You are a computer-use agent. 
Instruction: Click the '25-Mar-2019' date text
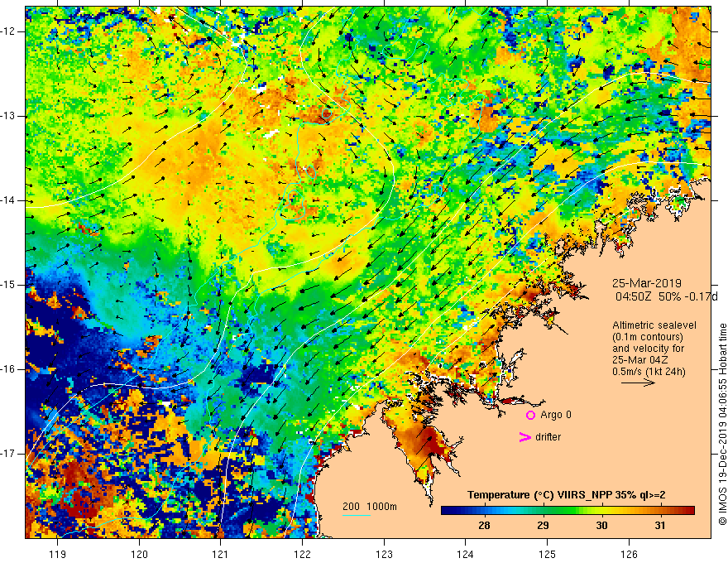647,283
